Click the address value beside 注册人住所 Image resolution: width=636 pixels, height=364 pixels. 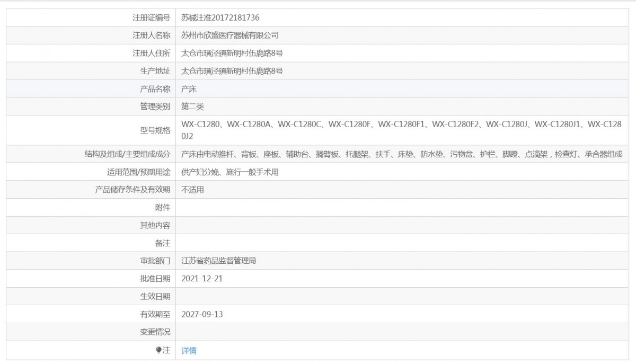point(232,53)
